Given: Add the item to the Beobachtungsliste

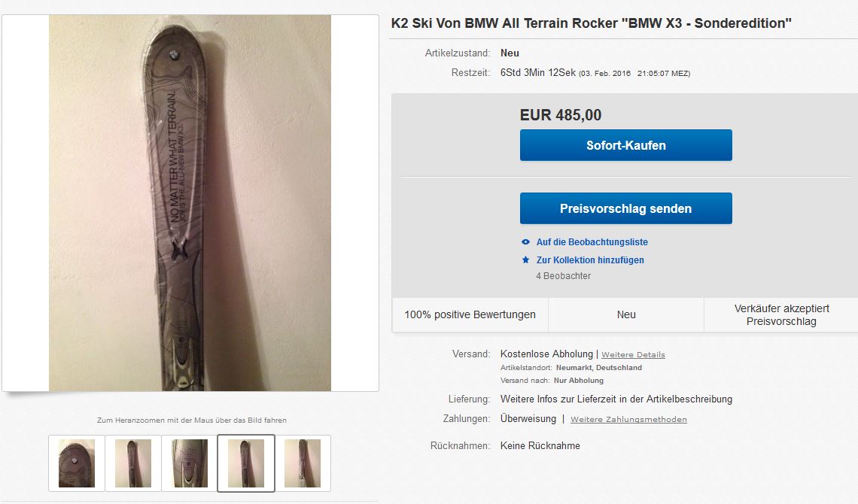Looking at the screenshot, I should [592, 242].
